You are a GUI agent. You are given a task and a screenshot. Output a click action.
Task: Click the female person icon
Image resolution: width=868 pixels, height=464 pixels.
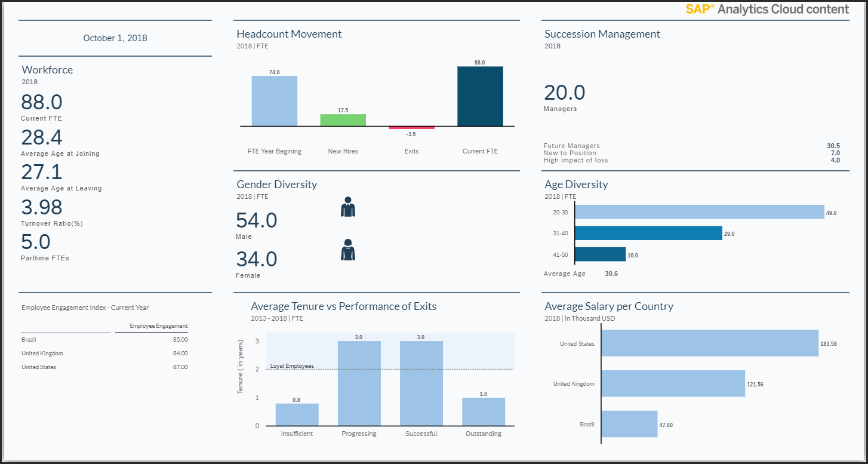348,250
